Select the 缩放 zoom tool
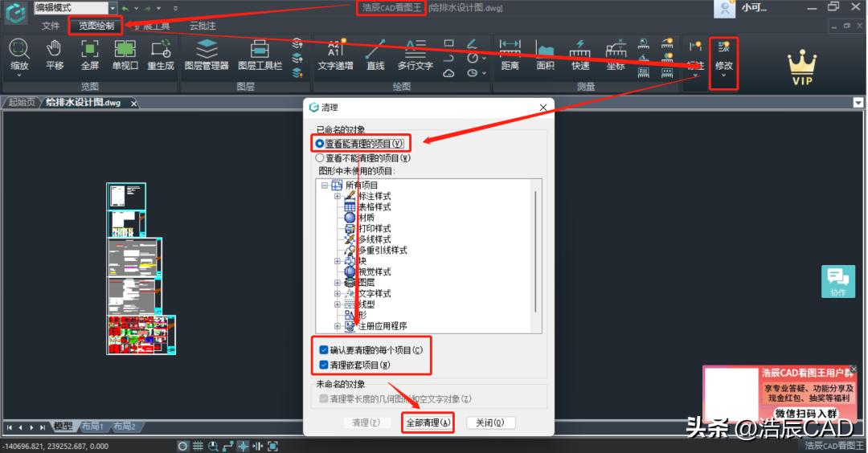Screen dimensions: 868x453 click(18, 55)
